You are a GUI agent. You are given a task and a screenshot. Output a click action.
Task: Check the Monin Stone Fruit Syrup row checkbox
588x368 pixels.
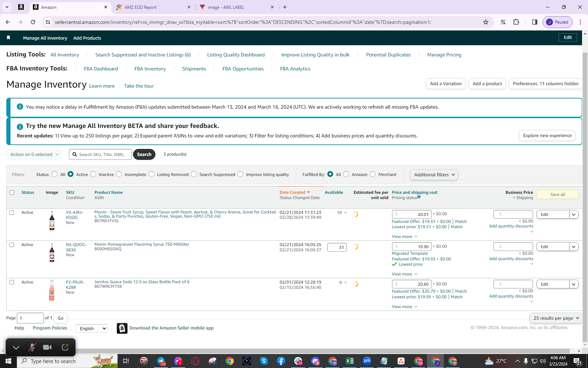[x=12, y=212]
